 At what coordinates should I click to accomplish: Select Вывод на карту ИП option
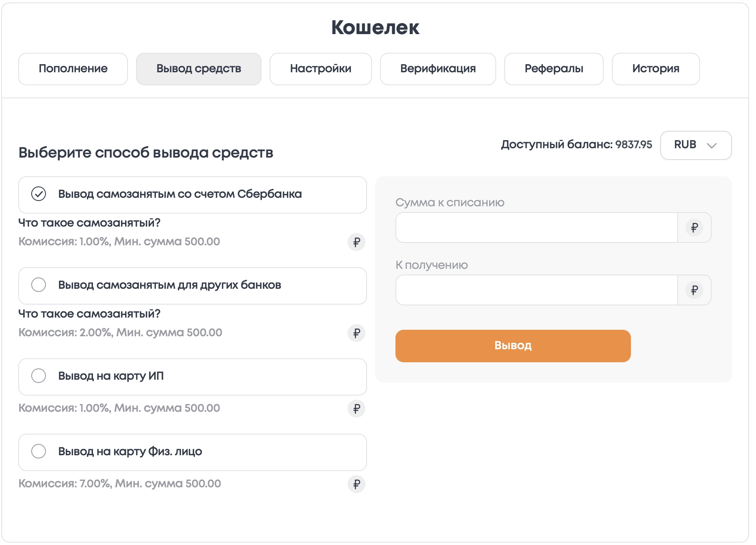[x=192, y=377]
